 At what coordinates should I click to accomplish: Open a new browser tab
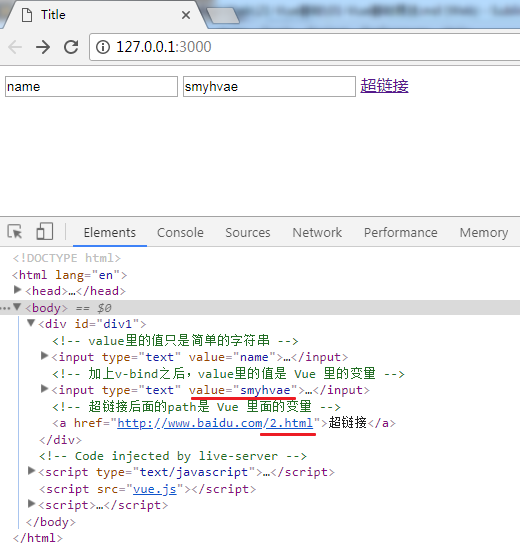tap(223, 16)
